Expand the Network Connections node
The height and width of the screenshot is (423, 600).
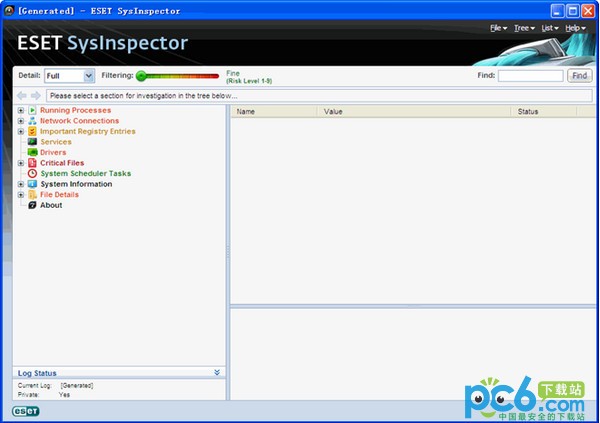tap(21, 121)
